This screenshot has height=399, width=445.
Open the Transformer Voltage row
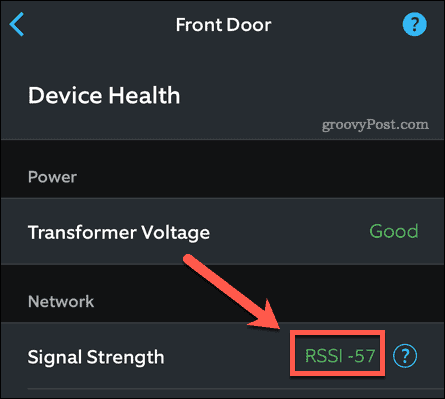coord(222,232)
